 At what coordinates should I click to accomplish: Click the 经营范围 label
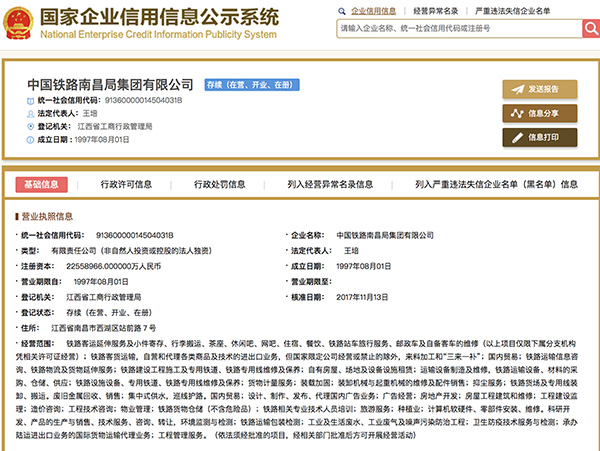click(38, 344)
